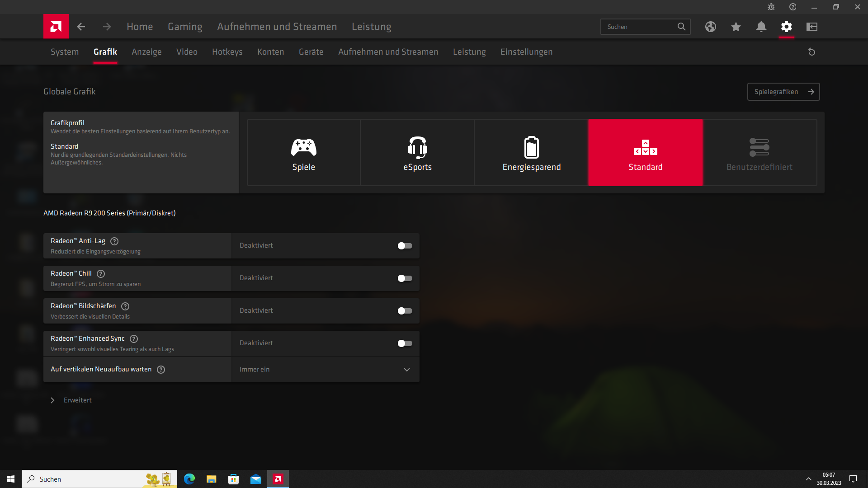Toggle the sidebar panel icon
The height and width of the screenshot is (488, 868).
[812, 27]
